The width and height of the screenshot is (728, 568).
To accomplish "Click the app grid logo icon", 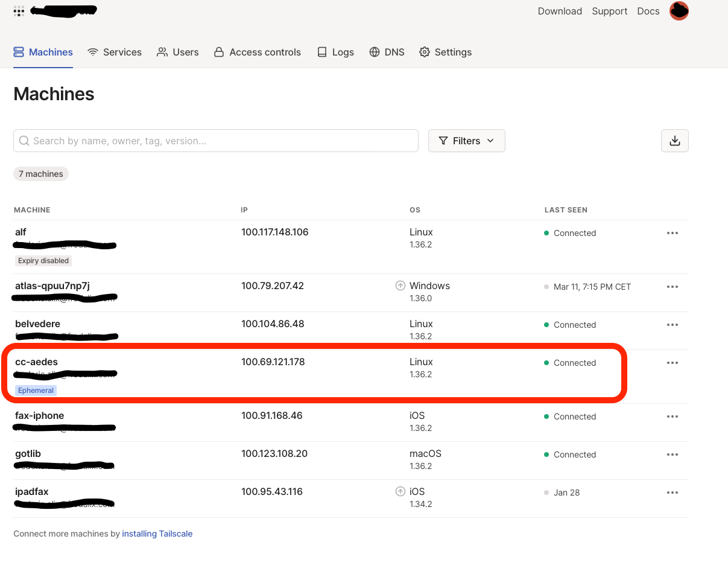I will click(x=19, y=11).
